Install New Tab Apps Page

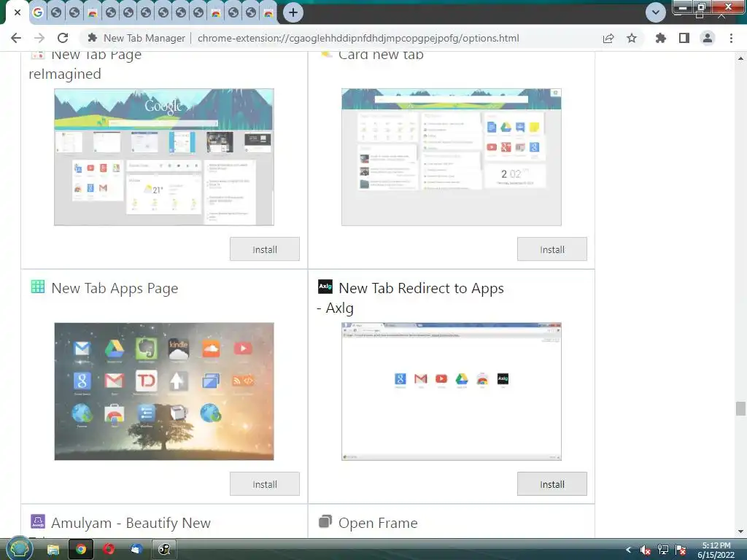click(264, 484)
